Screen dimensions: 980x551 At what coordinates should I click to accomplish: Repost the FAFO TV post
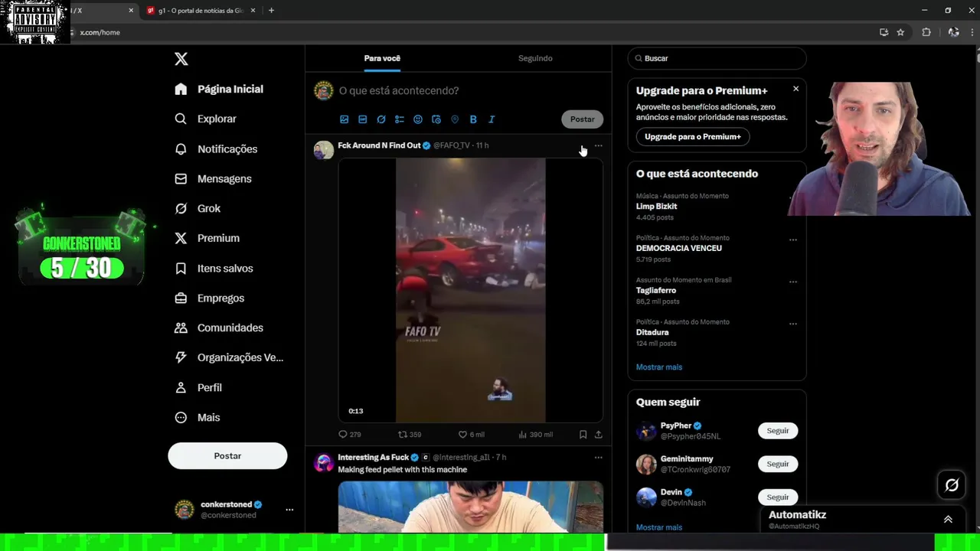(410, 434)
